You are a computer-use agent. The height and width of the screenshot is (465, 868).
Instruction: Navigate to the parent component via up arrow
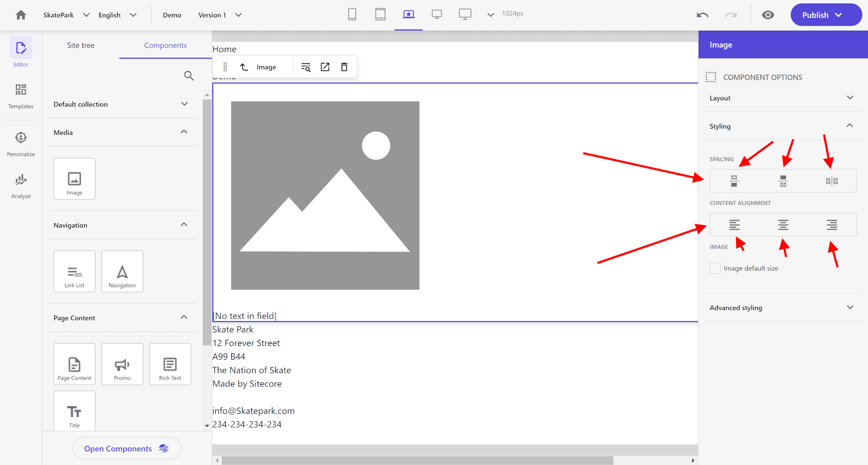pyautogui.click(x=244, y=67)
